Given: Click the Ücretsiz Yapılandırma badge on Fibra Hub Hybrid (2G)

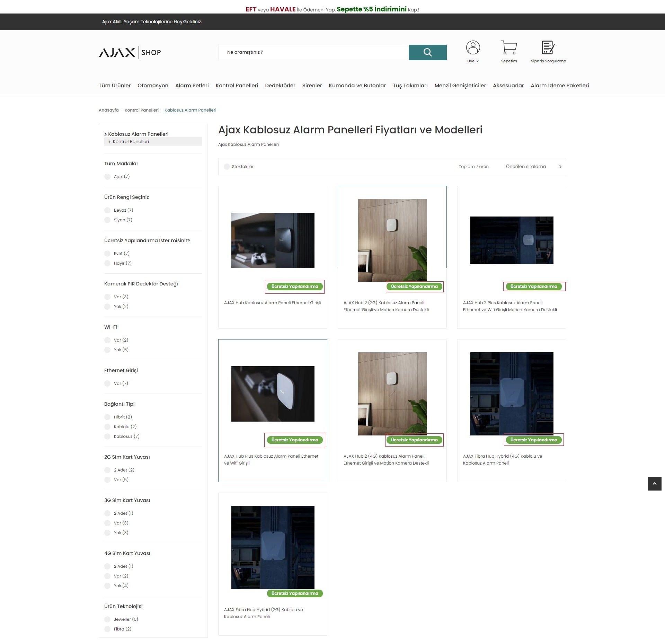Looking at the screenshot, I should point(295,593).
